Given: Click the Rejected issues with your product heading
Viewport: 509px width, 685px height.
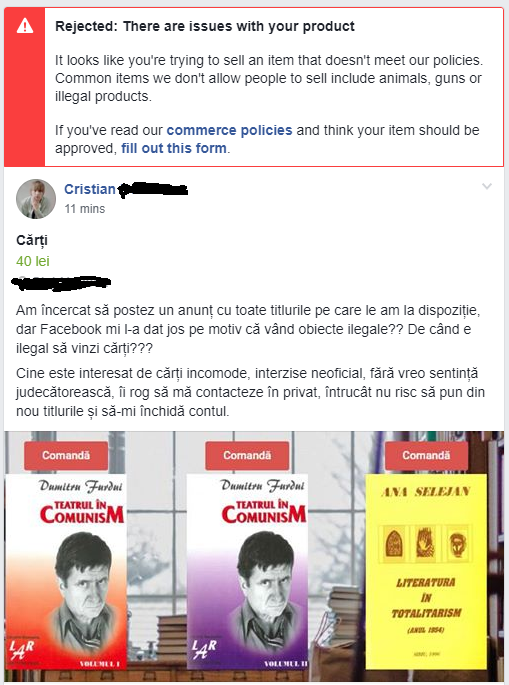Looking at the screenshot, I should [205, 26].
